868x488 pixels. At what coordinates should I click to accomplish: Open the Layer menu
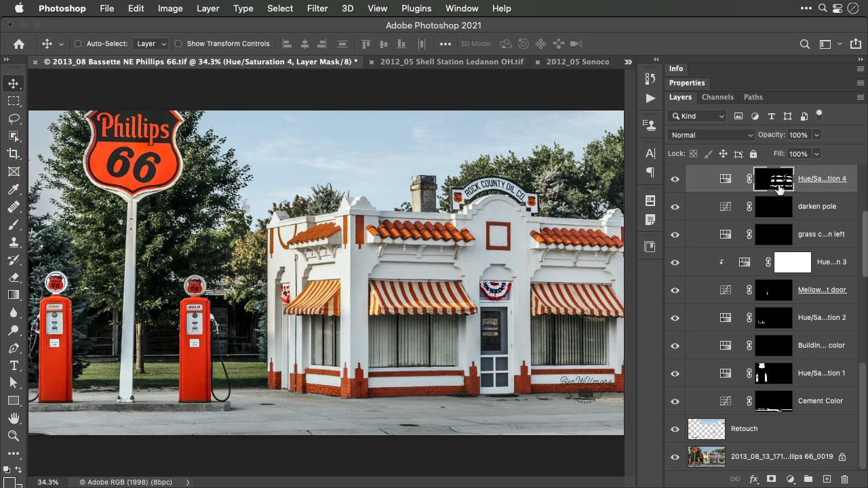click(208, 8)
